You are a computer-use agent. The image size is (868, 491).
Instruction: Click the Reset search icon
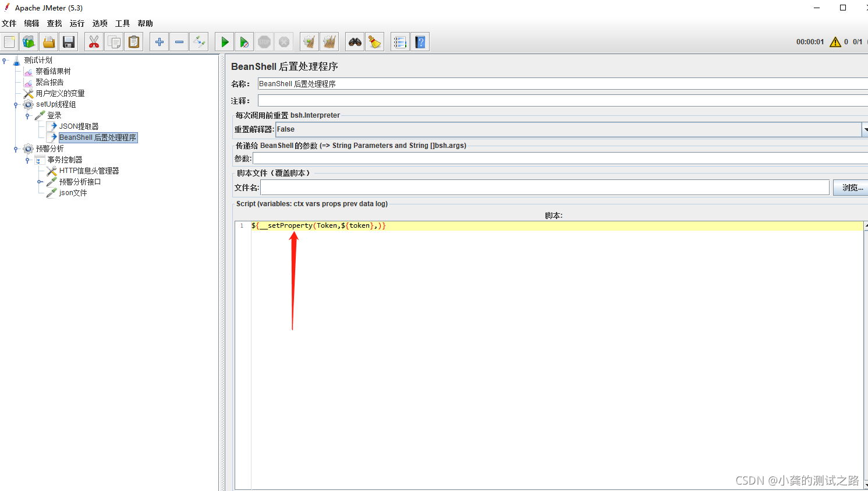coord(375,42)
